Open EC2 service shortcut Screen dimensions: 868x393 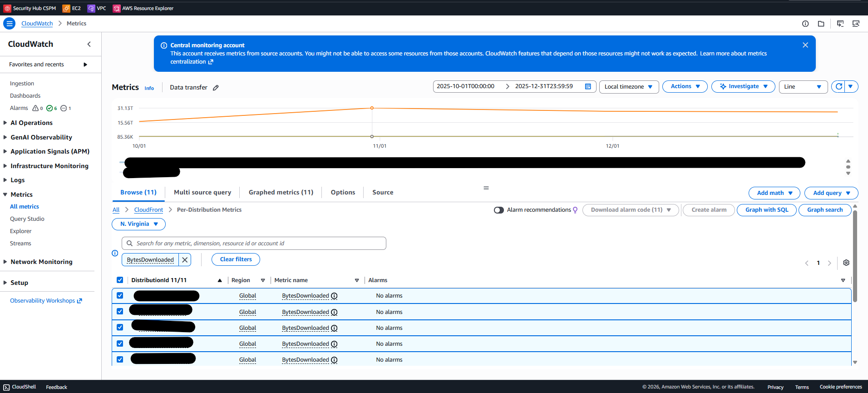click(72, 8)
